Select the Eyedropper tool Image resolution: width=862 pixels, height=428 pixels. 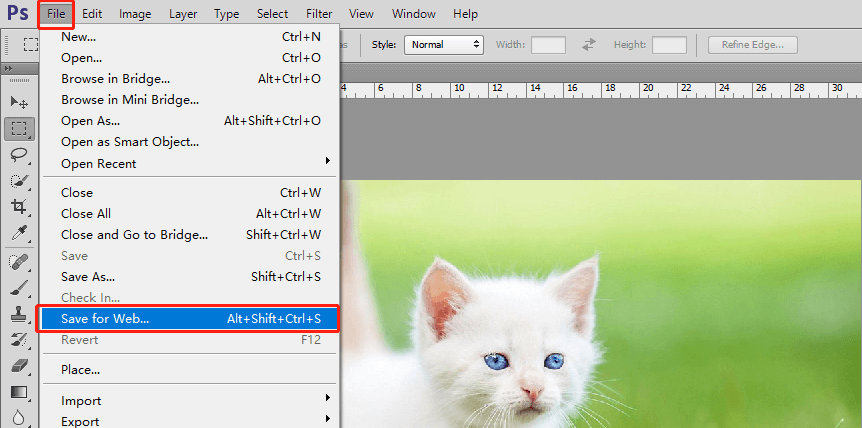coord(19,233)
